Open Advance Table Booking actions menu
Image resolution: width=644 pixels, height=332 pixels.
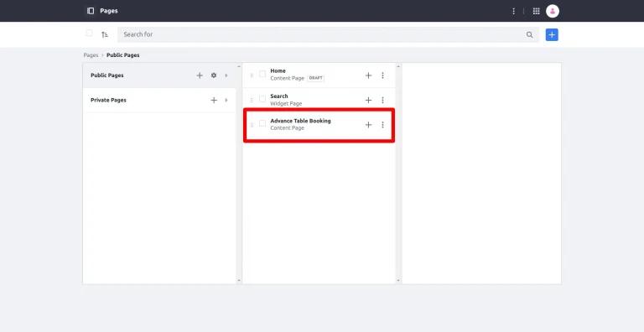click(382, 125)
